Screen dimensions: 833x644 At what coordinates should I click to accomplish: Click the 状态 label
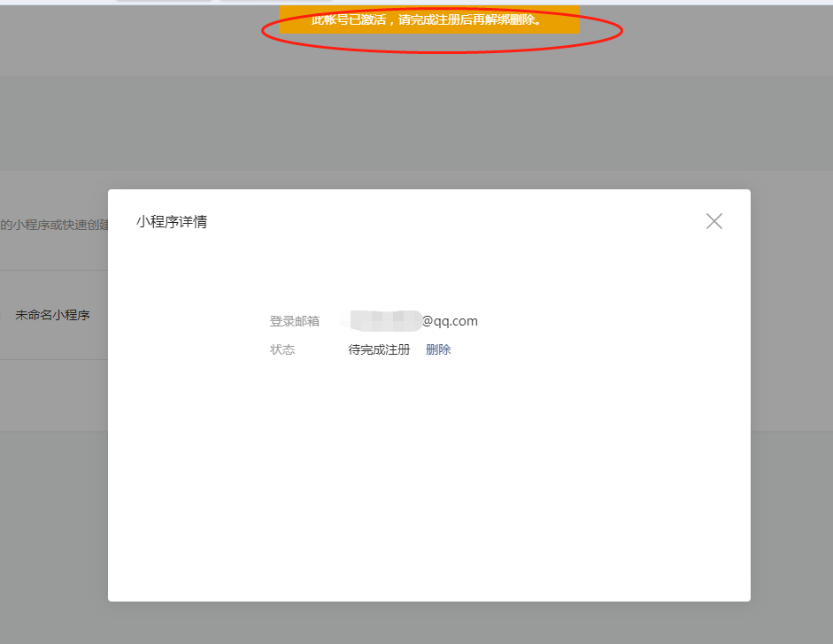(282, 349)
